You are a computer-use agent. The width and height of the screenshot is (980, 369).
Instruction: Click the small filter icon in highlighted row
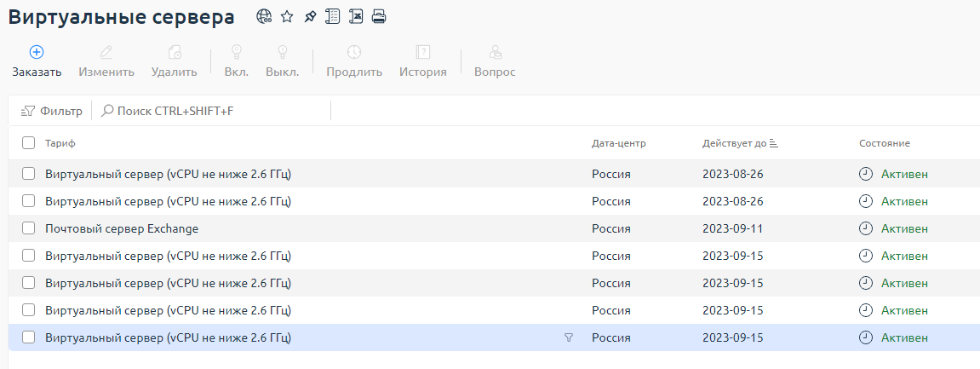[568, 337]
